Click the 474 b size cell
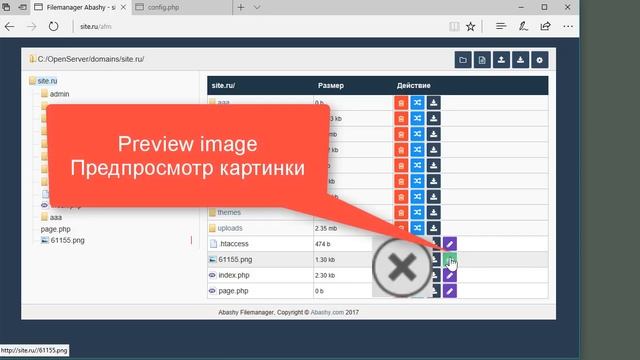 click(x=322, y=244)
